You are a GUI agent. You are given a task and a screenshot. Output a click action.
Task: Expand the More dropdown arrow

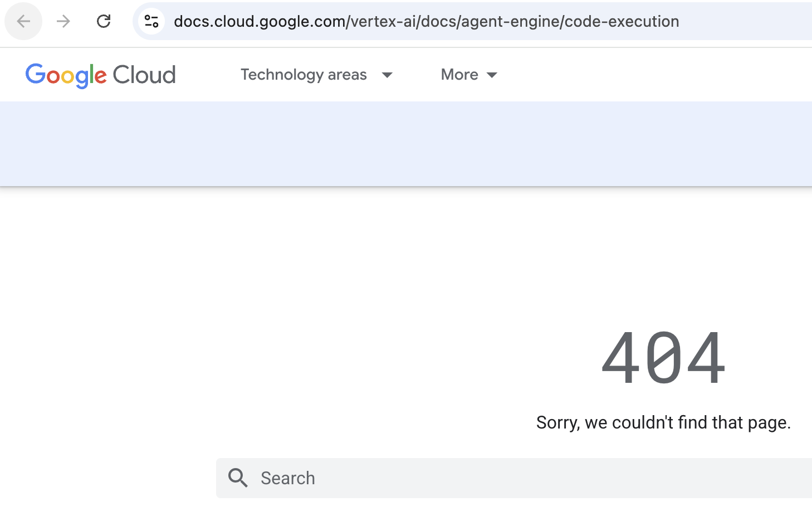(492, 75)
